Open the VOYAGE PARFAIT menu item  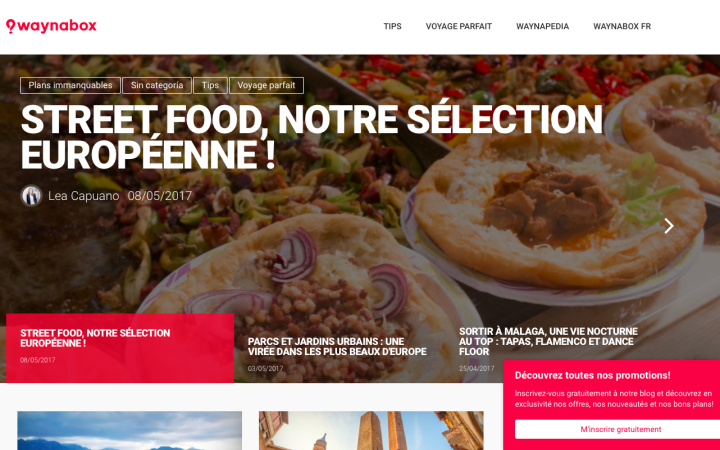coord(459,27)
